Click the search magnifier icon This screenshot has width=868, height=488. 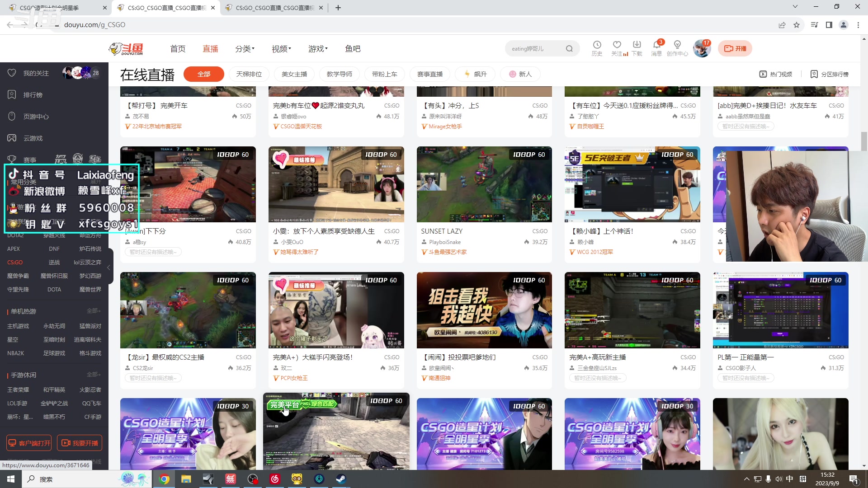pos(569,48)
